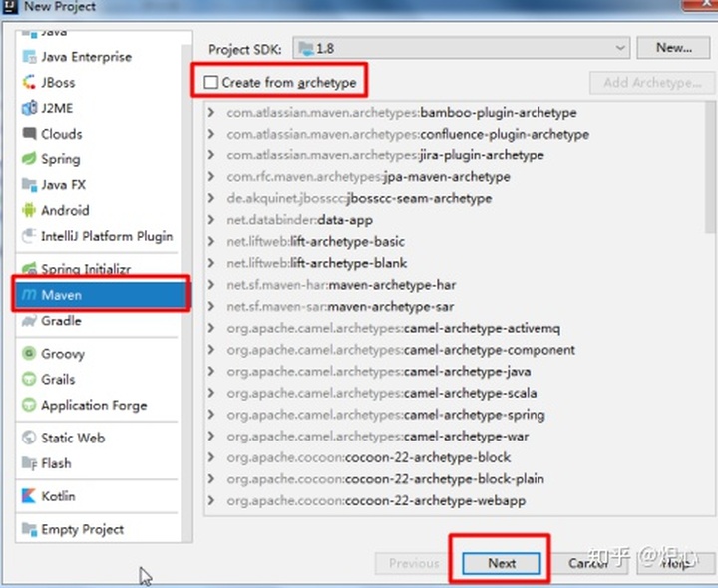Expand camel-archetype-activemq entry
The image size is (718, 588).
tap(211, 328)
